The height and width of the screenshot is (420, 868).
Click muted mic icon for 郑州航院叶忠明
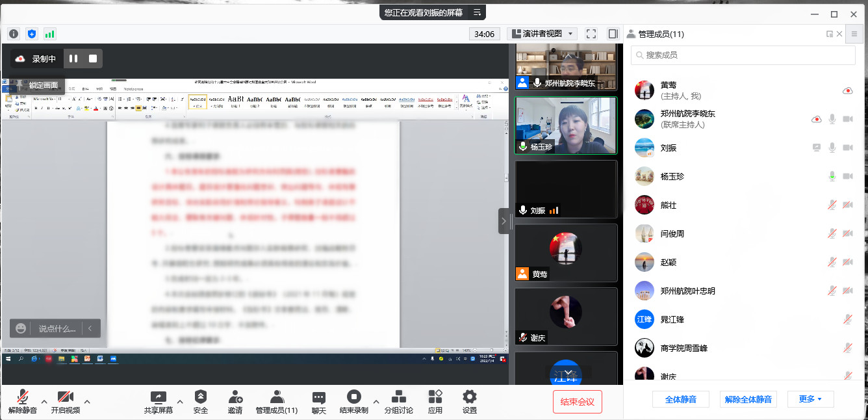(832, 291)
